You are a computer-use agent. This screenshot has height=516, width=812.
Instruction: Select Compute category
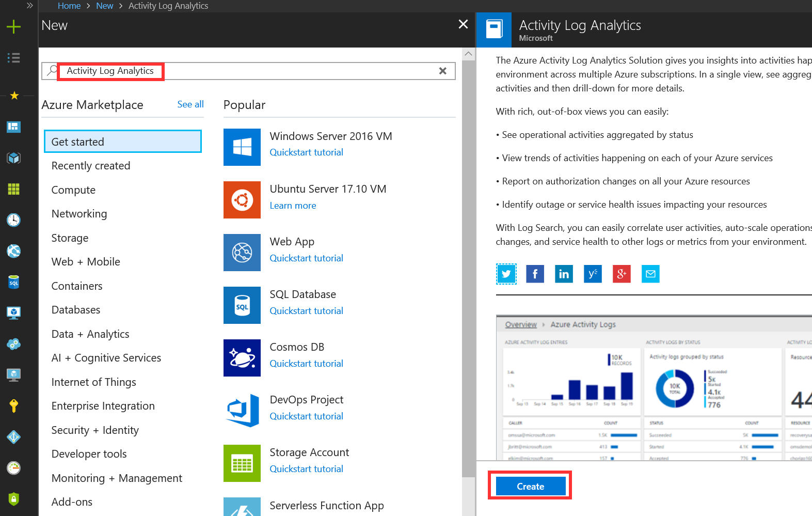(73, 190)
